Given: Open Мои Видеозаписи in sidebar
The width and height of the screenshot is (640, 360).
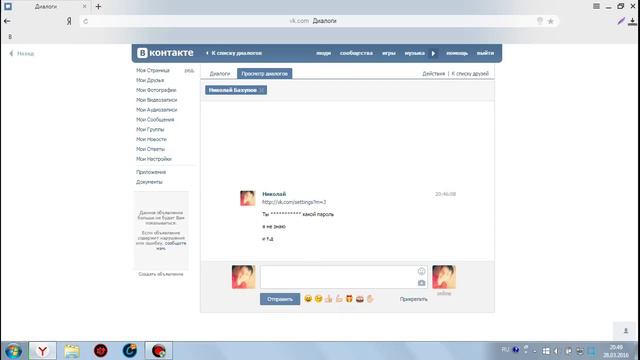Looking at the screenshot, I should [157, 100].
